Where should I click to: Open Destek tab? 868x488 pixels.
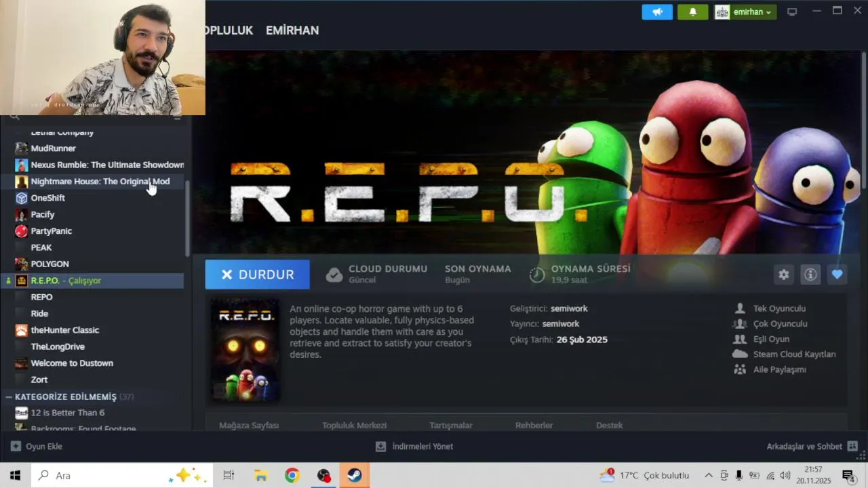click(x=609, y=426)
